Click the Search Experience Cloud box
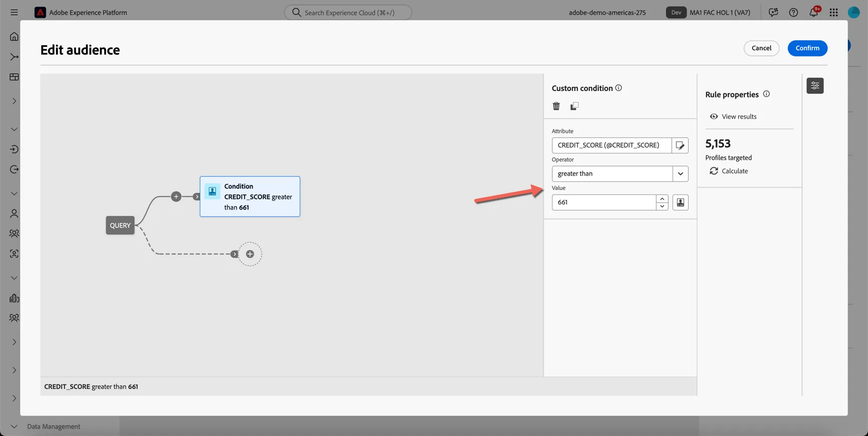The height and width of the screenshot is (436, 868). click(348, 13)
